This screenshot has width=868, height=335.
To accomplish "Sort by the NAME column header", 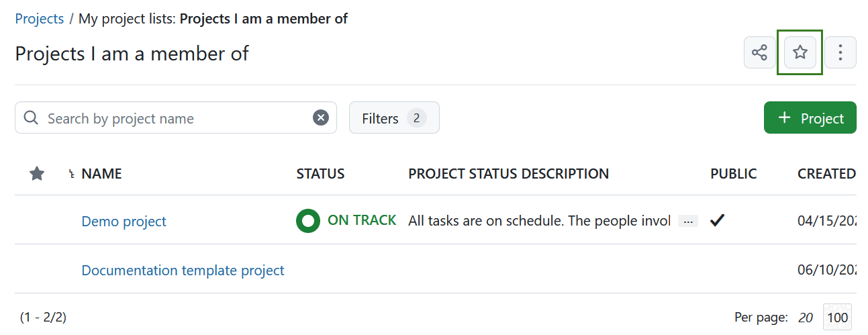I will pos(101,174).
